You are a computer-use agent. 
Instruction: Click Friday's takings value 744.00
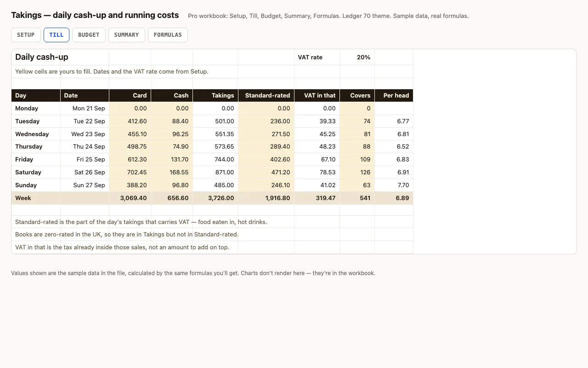(215, 160)
